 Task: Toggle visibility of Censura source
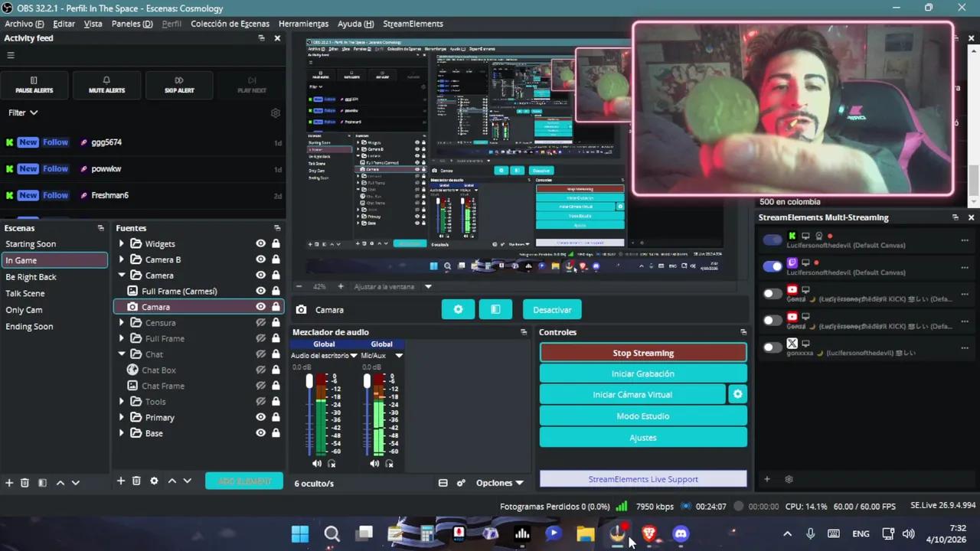[260, 323]
